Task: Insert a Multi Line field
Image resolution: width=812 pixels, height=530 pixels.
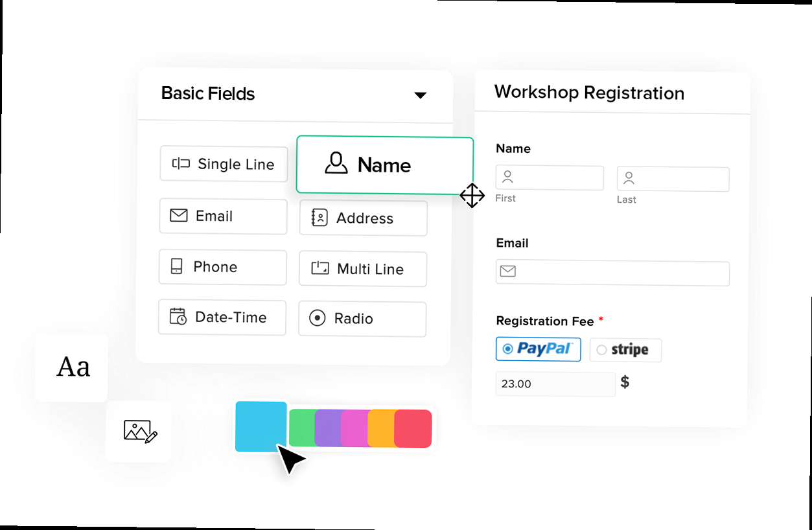Action: click(x=362, y=269)
